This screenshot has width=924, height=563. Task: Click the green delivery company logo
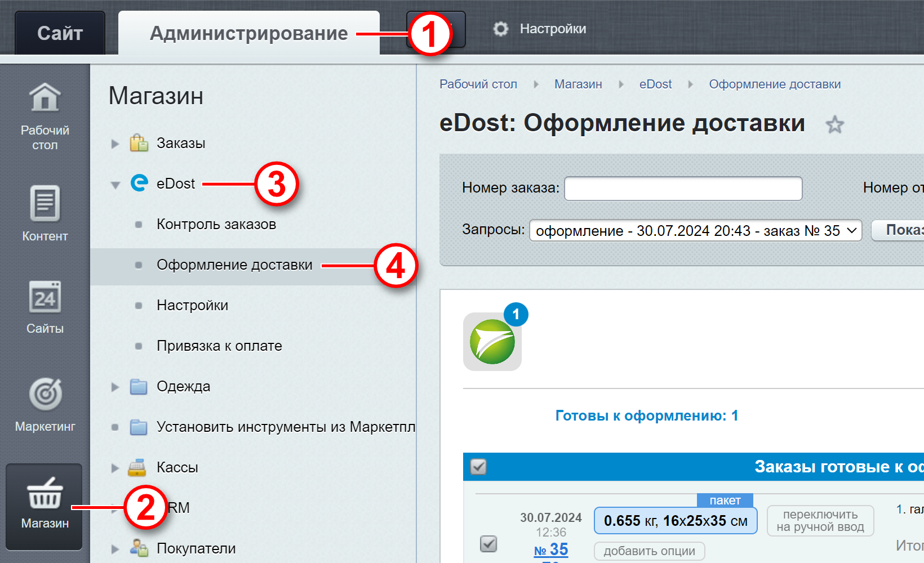492,342
